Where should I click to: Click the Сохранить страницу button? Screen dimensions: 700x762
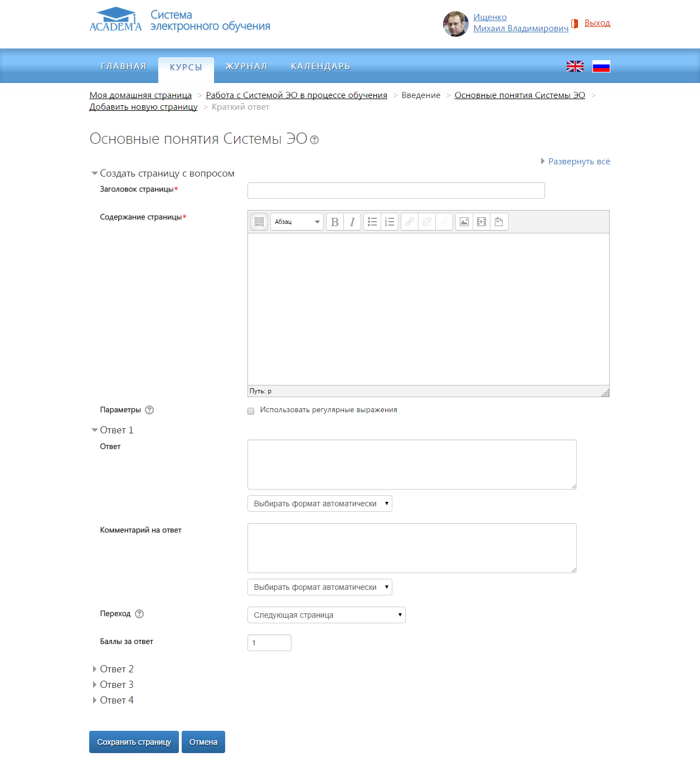point(134,742)
